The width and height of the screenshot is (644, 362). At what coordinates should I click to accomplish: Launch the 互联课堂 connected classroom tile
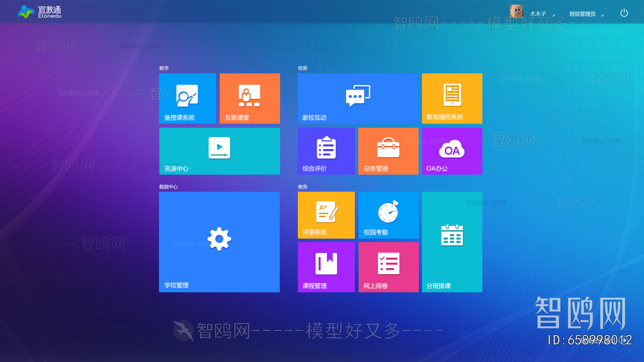click(250, 99)
